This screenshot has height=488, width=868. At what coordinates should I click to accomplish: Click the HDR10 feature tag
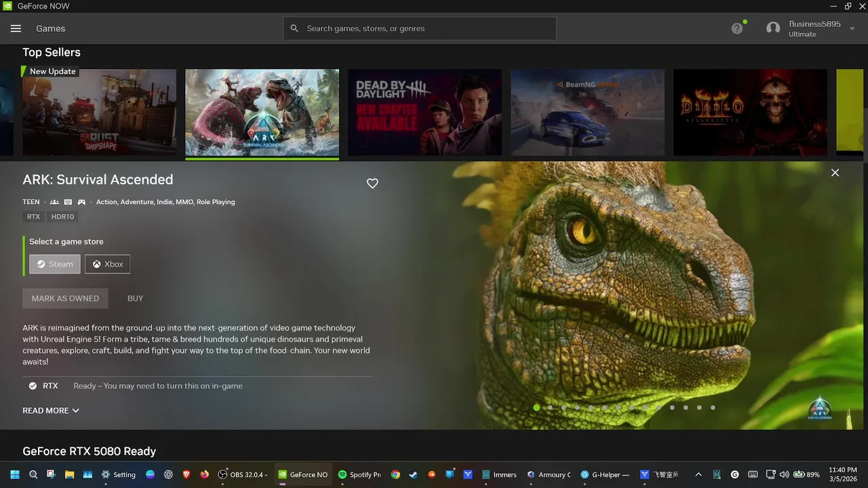[x=62, y=217]
